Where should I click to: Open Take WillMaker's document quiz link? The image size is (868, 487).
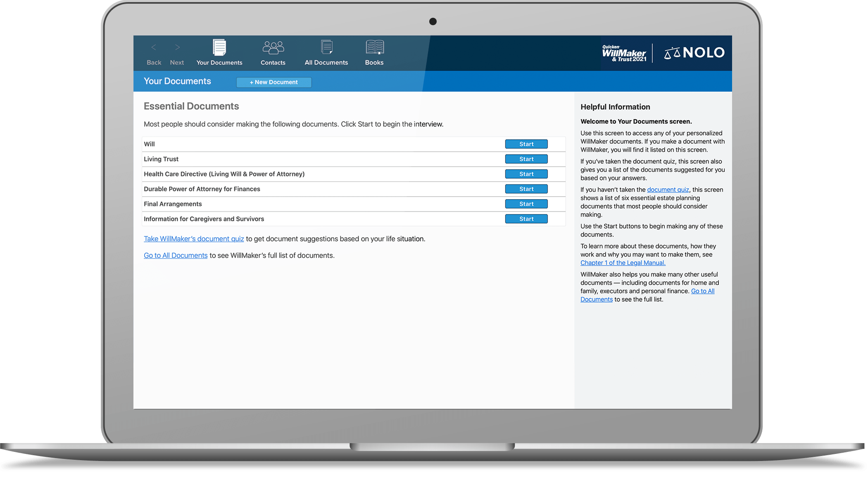193,239
